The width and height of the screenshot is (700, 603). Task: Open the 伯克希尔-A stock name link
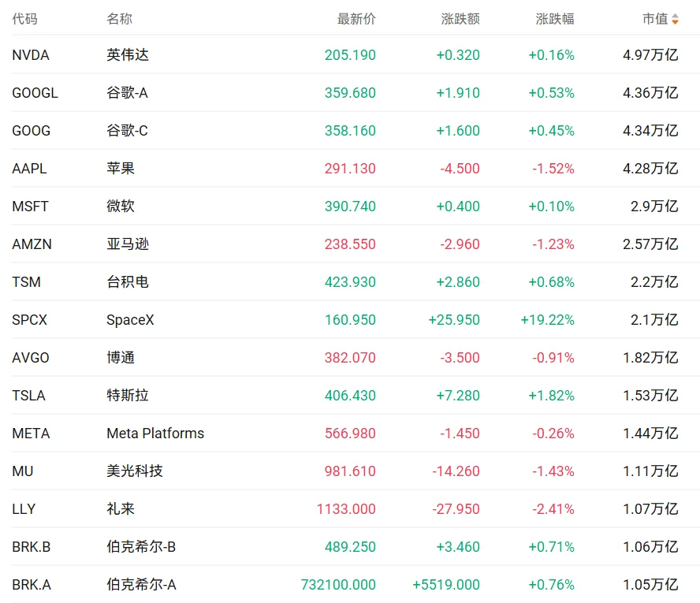(x=142, y=584)
